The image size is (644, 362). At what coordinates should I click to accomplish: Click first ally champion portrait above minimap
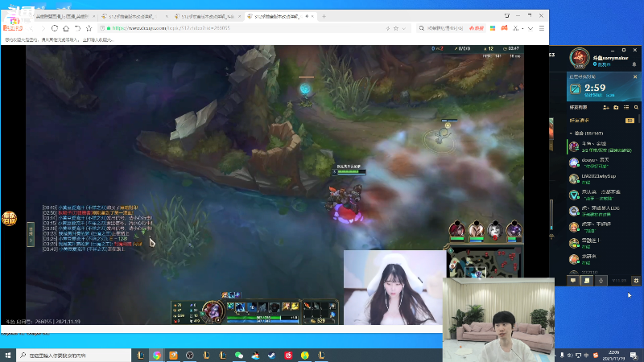click(456, 229)
